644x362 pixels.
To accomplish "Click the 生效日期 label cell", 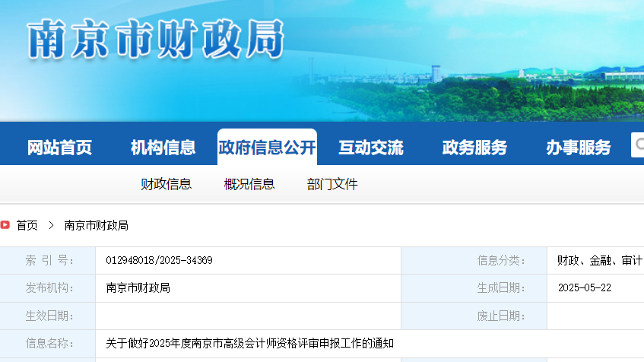I will pos(48,316).
